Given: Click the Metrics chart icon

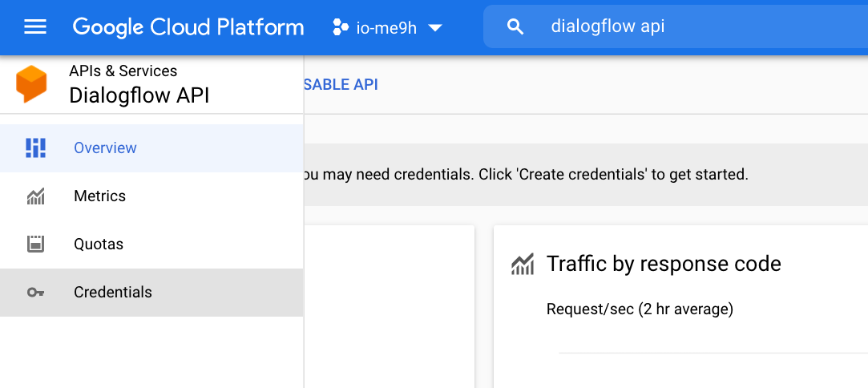Looking at the screenshot, I should (x=35, y=196).
